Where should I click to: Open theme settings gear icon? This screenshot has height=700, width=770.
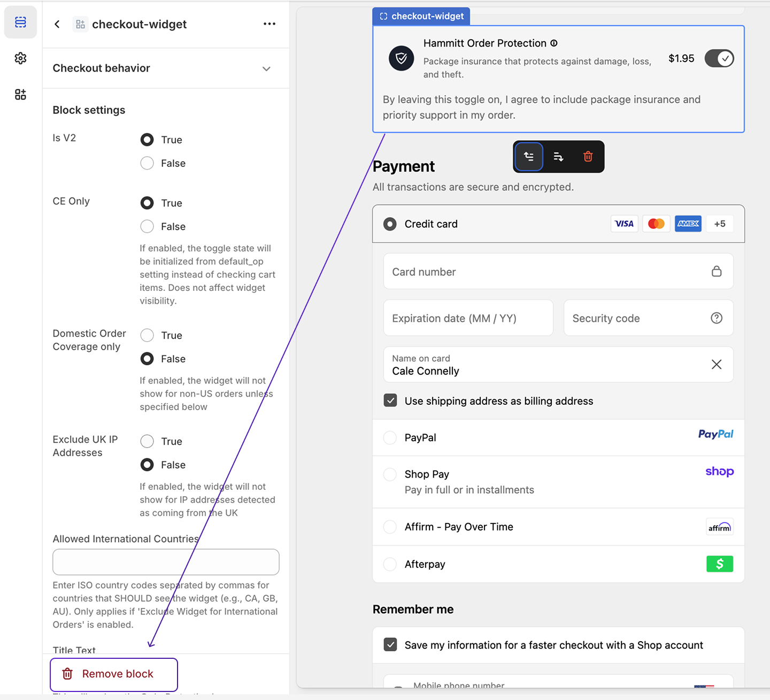20,58
